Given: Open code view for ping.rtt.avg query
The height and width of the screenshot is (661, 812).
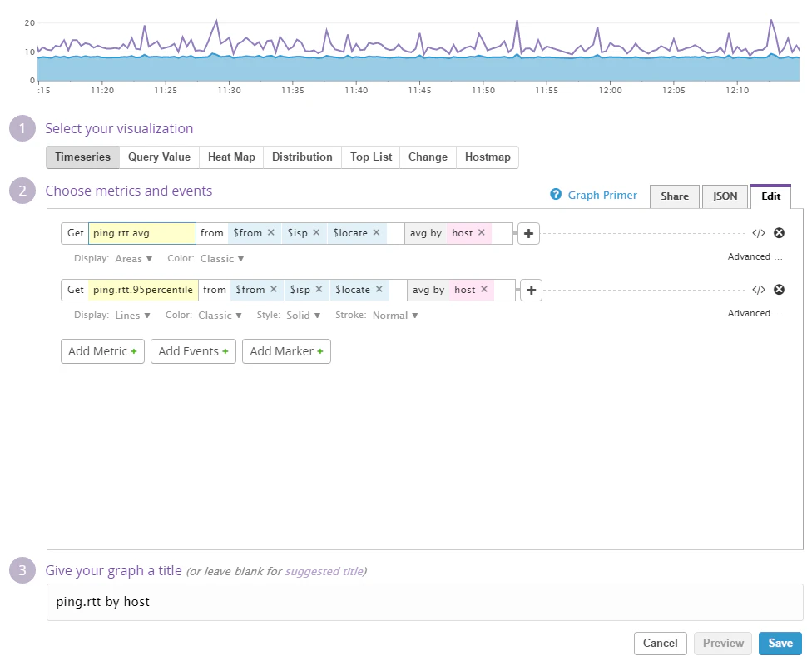Looking at the screenshot, I should click(759, 233).
